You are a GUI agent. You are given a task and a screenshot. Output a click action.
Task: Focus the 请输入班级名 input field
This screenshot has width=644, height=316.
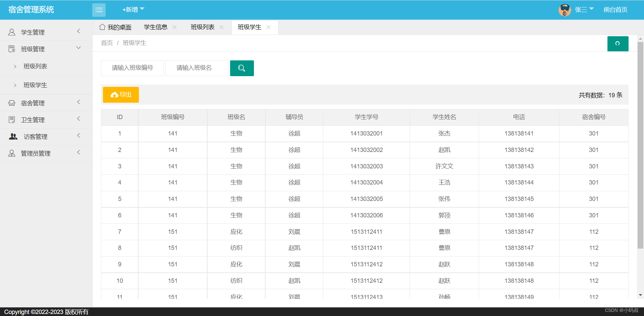[x=197, y=68]
